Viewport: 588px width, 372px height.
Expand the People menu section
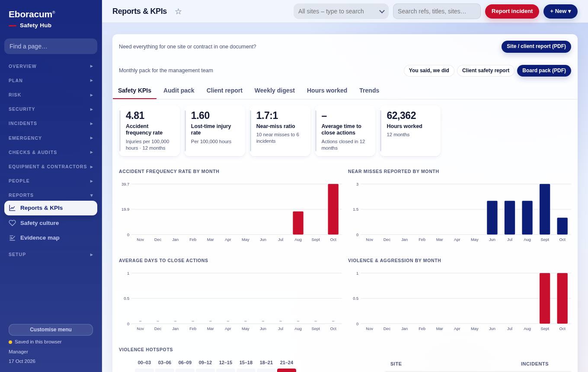point(51,181)
